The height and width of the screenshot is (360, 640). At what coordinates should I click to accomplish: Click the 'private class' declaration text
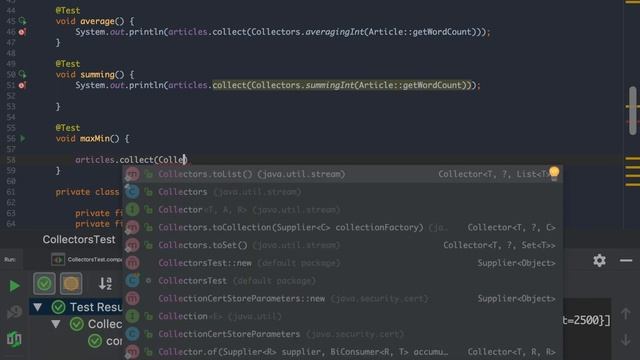coord(87,192)
